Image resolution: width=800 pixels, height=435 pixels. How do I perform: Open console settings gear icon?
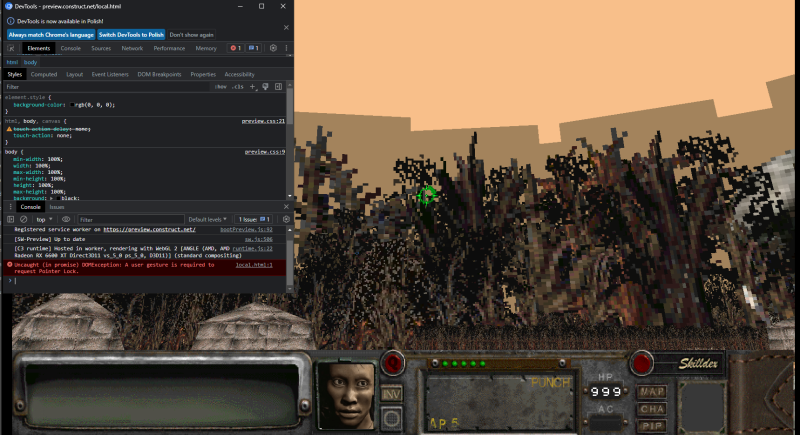(x=286, y=219)
